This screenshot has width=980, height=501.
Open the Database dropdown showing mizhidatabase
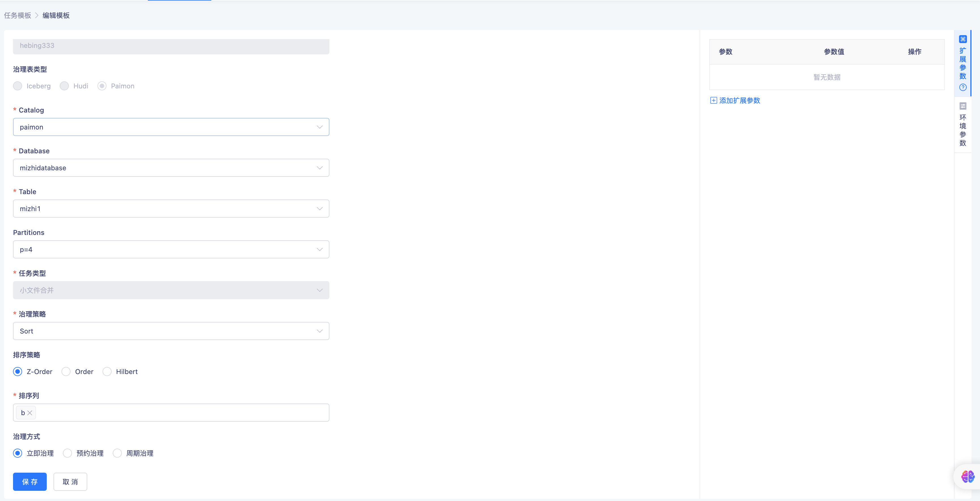(x=171, y=167)
